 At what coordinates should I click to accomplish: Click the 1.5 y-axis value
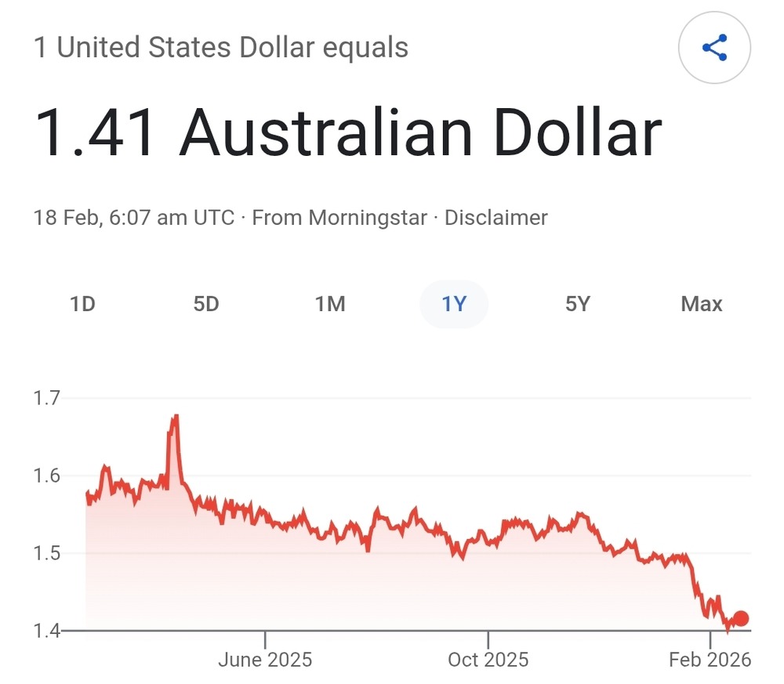pos(48,554)
